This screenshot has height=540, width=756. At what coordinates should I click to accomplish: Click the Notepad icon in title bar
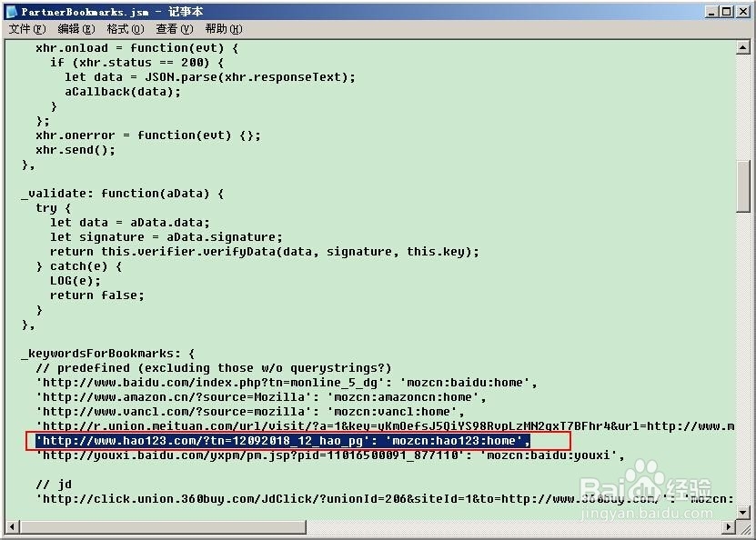coord(12,12)
